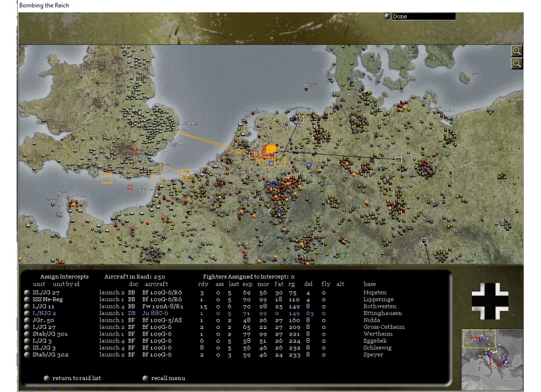Select the I./JG 3 unit radio button

[x=27, y=341]
